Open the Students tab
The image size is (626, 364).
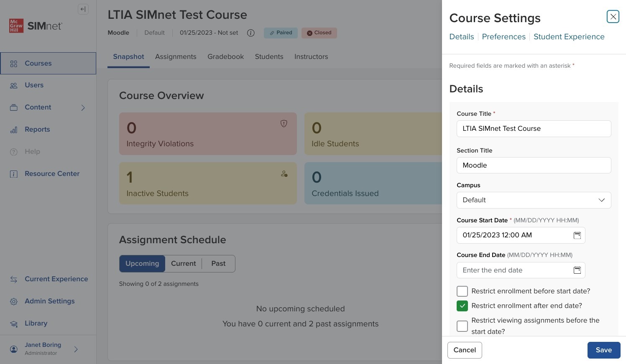click(269, 57)
